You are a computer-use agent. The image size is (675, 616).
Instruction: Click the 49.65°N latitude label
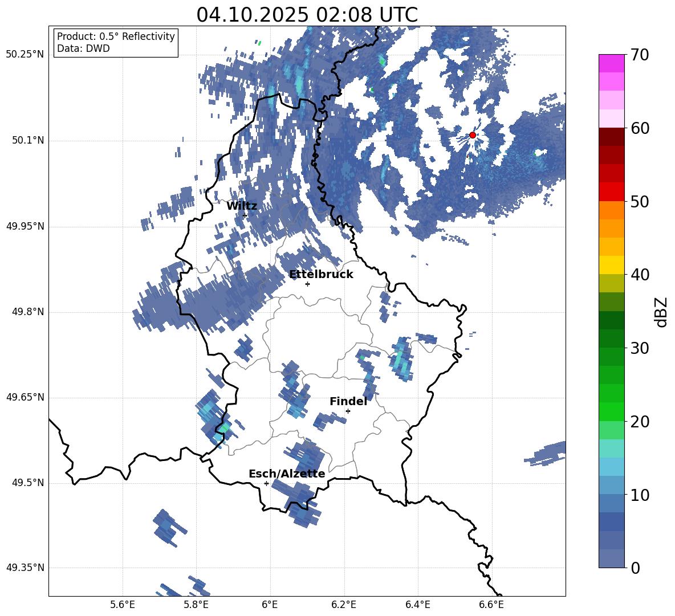[25, 397]
